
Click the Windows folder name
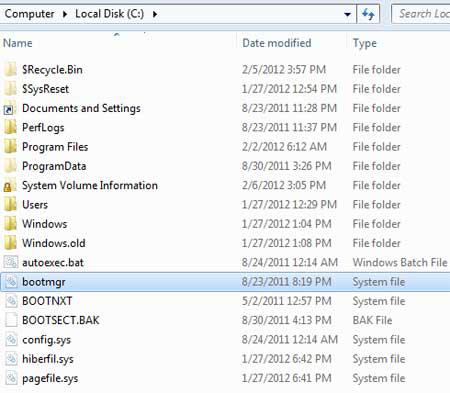45,224
